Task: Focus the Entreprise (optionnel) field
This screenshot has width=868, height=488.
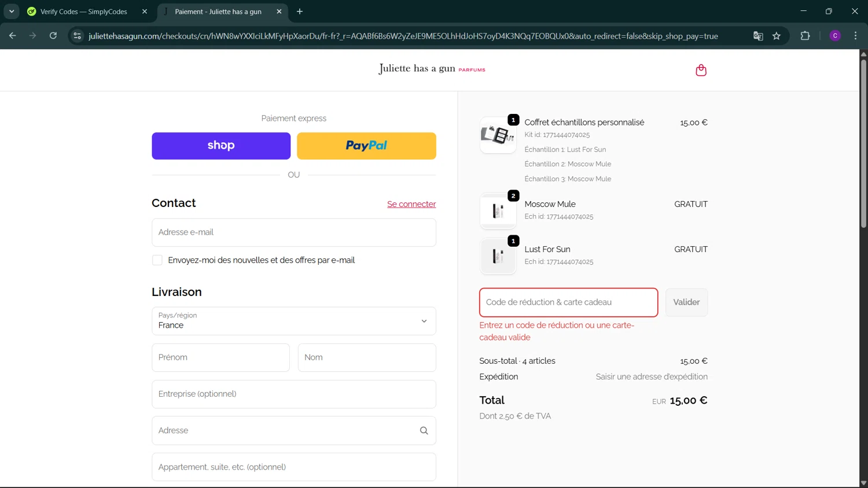Action: (x=294, y=394)
